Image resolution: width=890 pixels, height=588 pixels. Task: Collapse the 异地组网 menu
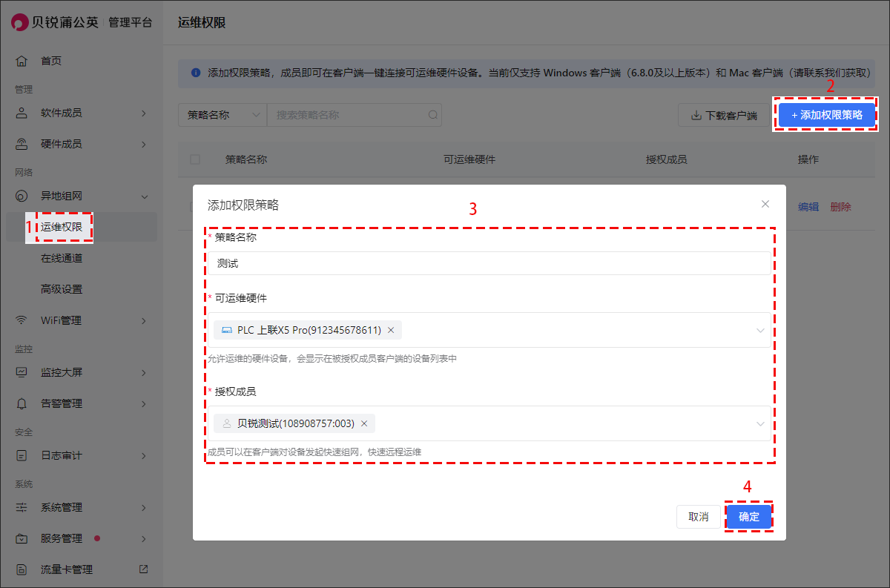[x=144, y=196]
